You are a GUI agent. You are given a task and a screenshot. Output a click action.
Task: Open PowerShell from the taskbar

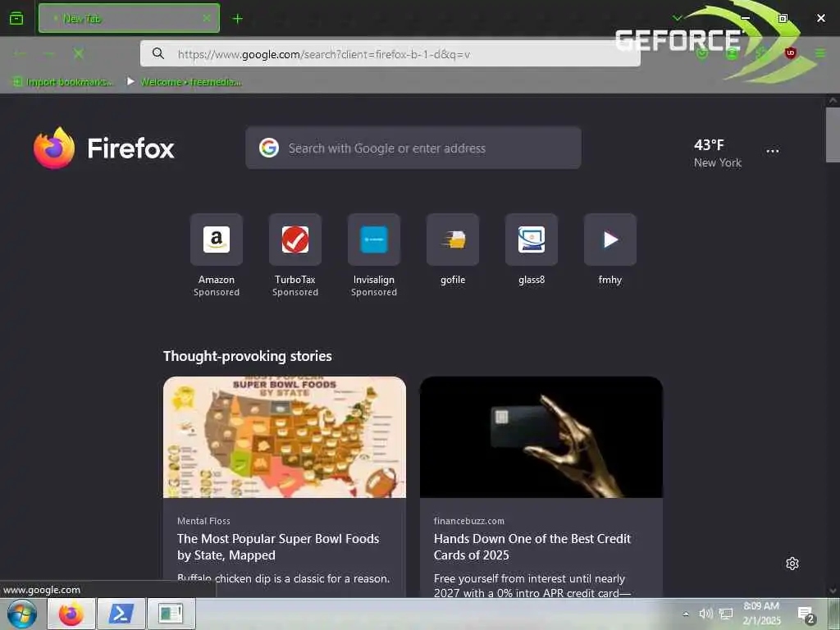click(121, 614)
